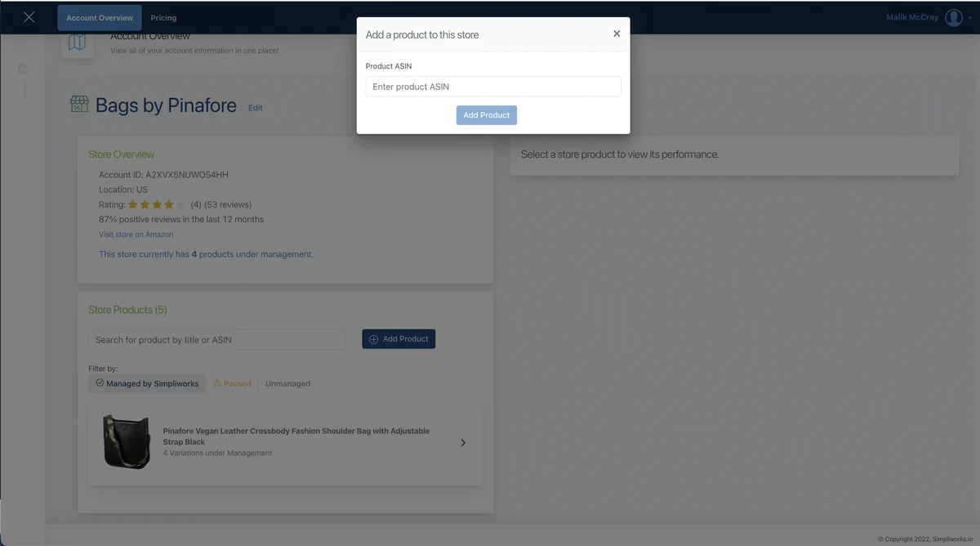Click the map icon beside Account Overview
The width and height of the screenshot is (980, 546).
tap(78, 43)
